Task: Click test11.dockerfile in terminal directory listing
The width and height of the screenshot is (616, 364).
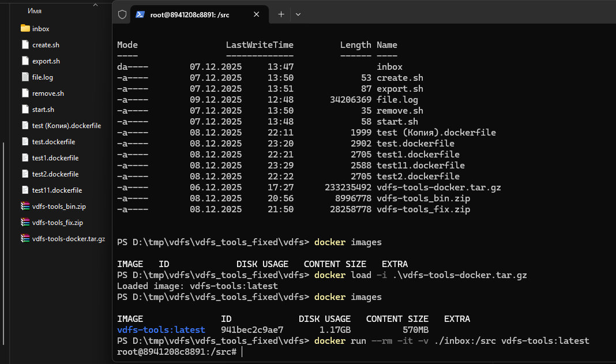Action: (420, 166)
